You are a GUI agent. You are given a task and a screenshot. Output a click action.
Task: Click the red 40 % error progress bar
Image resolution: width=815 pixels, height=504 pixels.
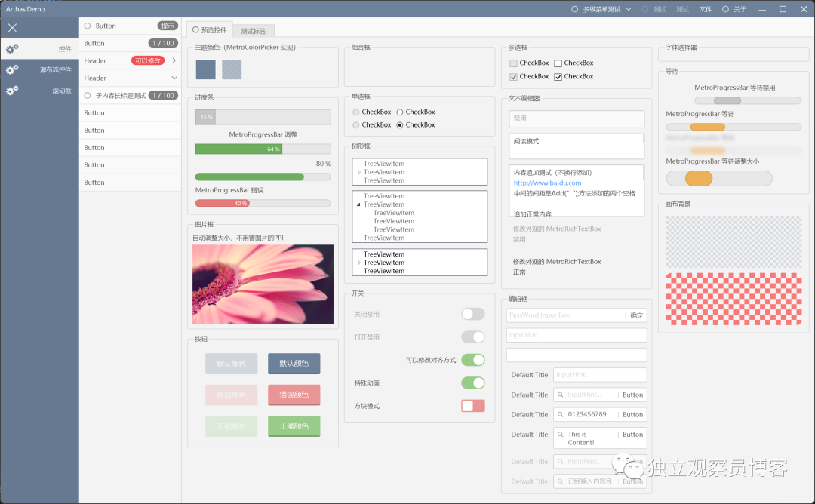pyautogui.click(x=263, y=203)
